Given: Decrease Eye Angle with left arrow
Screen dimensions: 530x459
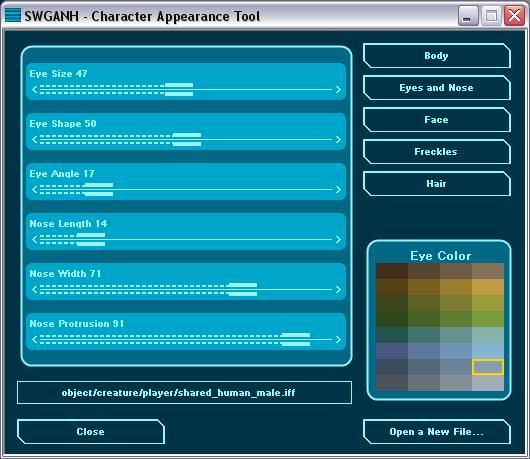Looking at the screenshot, I should (34, 190).
